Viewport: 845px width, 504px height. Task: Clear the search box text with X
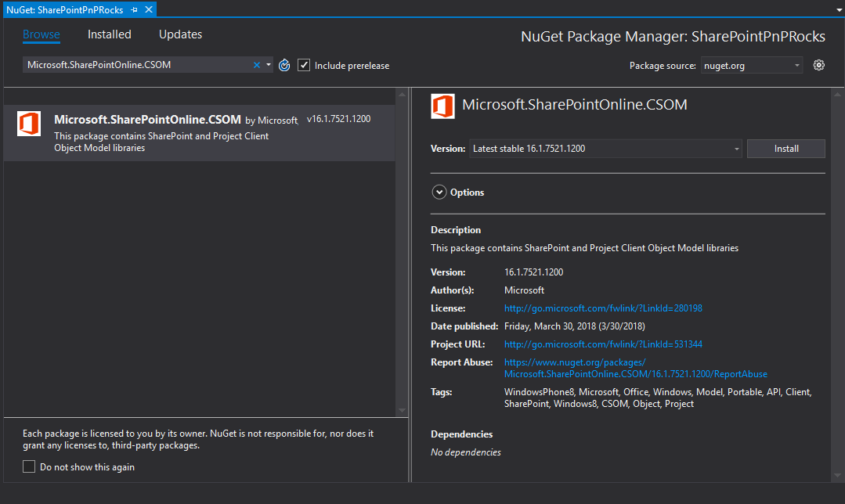[256, 66]
